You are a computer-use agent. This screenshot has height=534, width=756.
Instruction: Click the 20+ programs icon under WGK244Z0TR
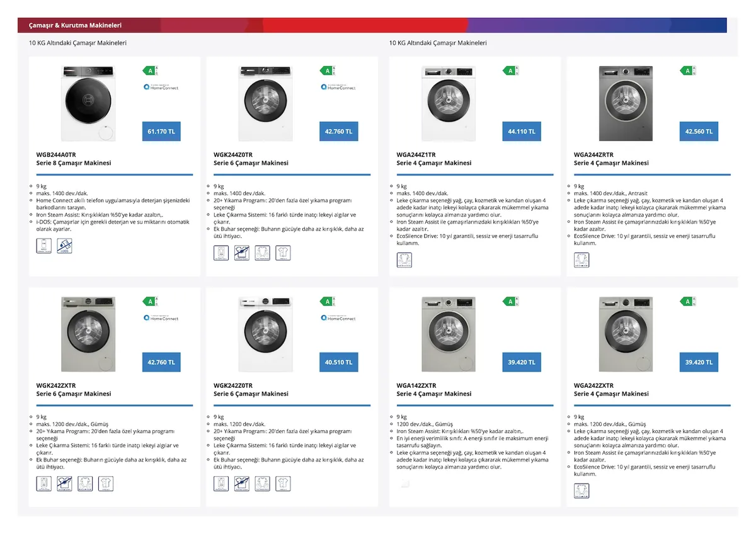coord(221,253)
